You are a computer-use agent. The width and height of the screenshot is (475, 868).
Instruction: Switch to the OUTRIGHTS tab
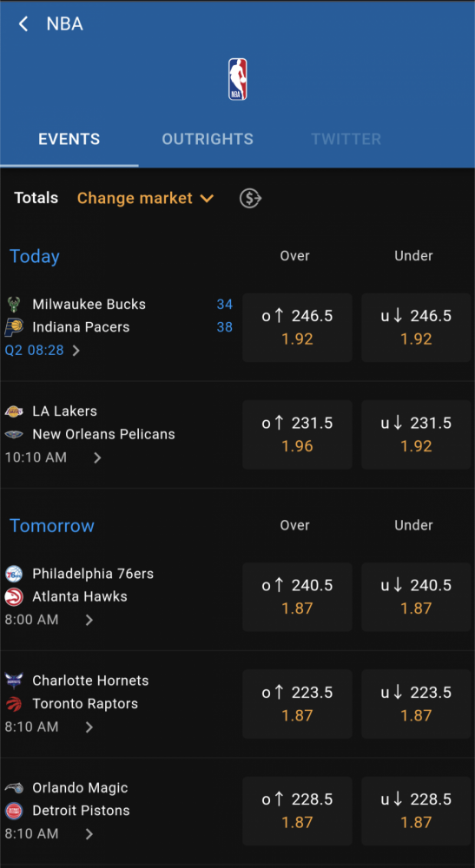click(x=208, y=139)
